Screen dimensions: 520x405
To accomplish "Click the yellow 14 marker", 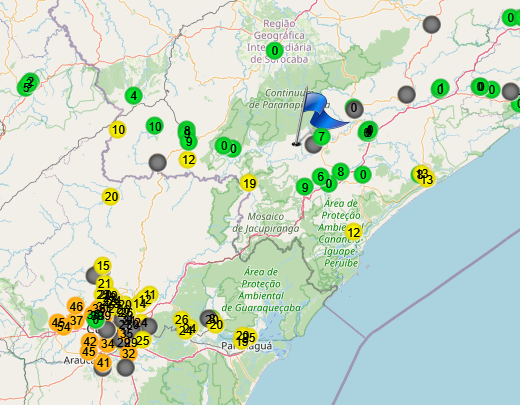I will pyautogui.click(x=139, y=304).
